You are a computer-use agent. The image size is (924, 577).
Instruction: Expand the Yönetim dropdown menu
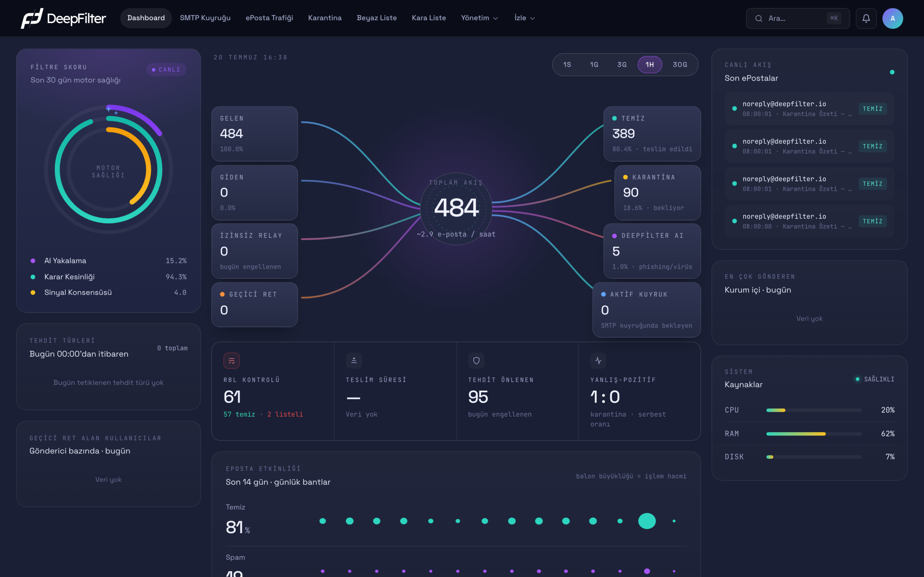(x=480, y=18)
